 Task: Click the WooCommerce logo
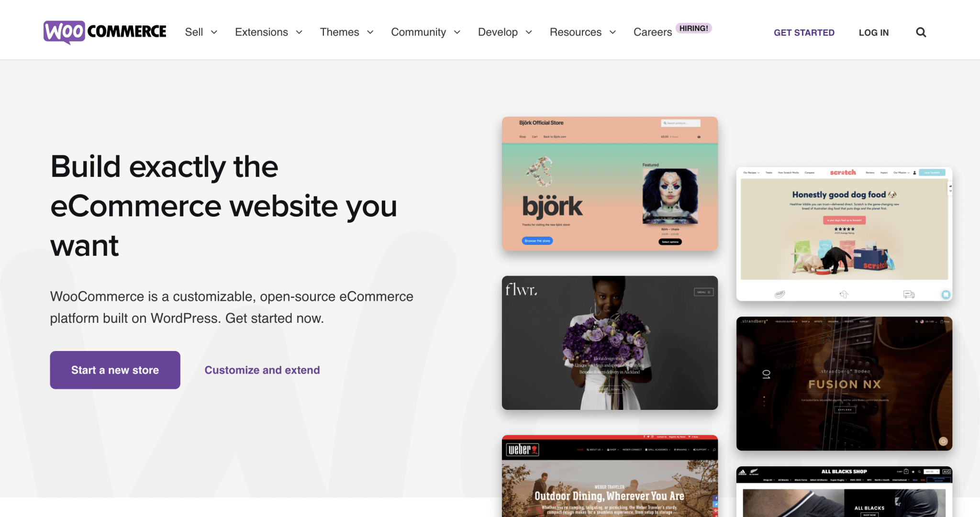tap(105, 32)
